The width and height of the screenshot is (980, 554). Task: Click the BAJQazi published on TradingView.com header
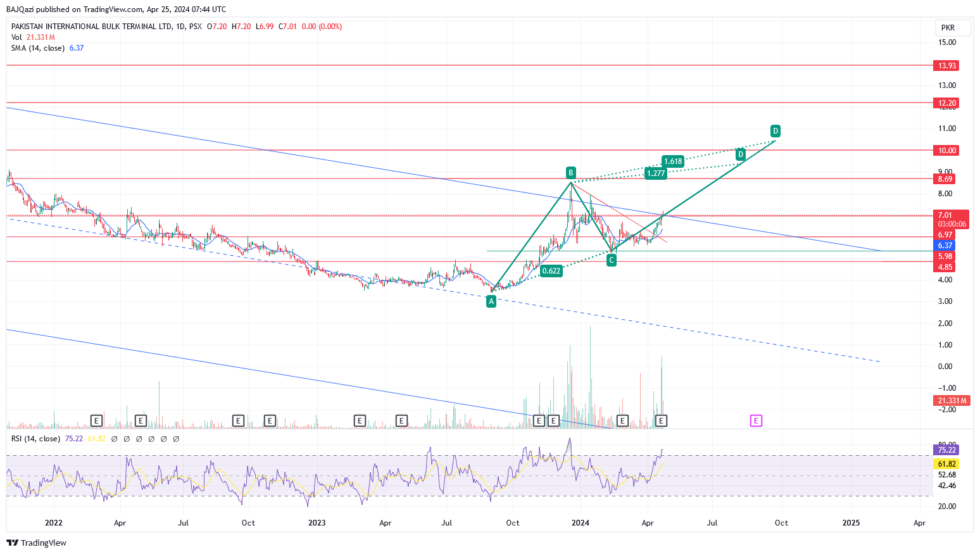pyautogui.click(x=116, y=9)
